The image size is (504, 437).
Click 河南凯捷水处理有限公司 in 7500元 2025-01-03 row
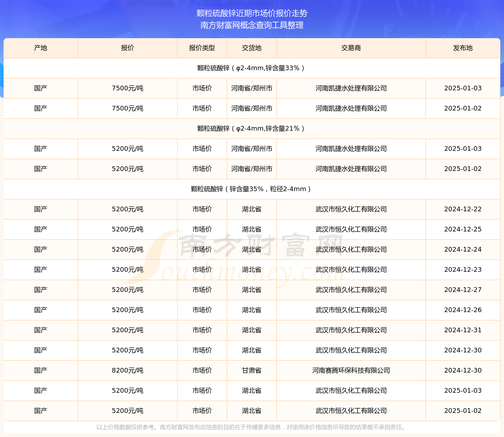pyautogui.click(x=351, y=88)
